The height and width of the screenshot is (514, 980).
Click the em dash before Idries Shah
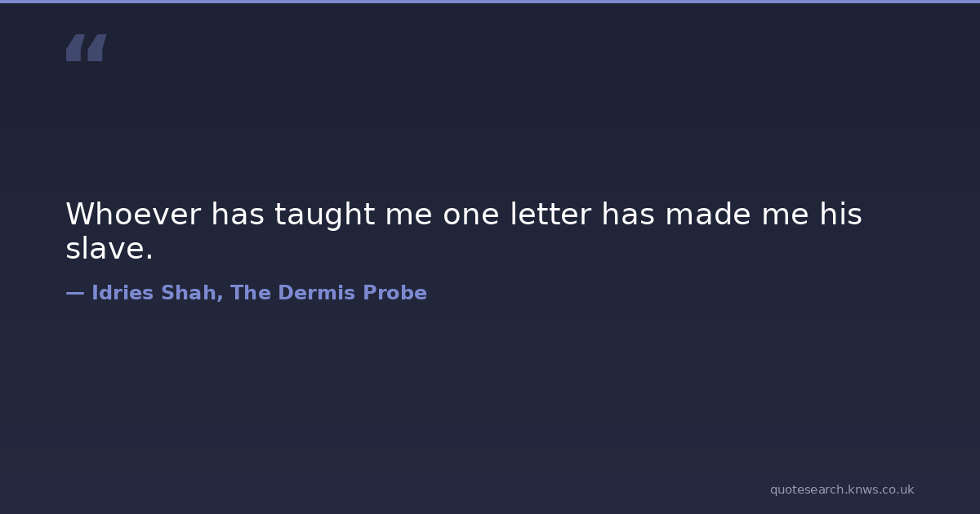click(x=74, y=293)
